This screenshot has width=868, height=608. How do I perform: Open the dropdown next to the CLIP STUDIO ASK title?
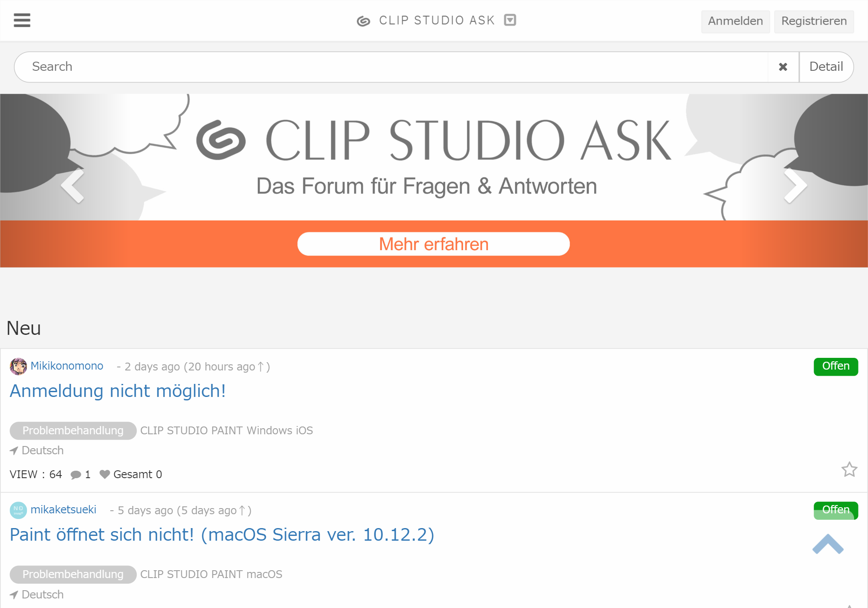(x=510, y=20)
